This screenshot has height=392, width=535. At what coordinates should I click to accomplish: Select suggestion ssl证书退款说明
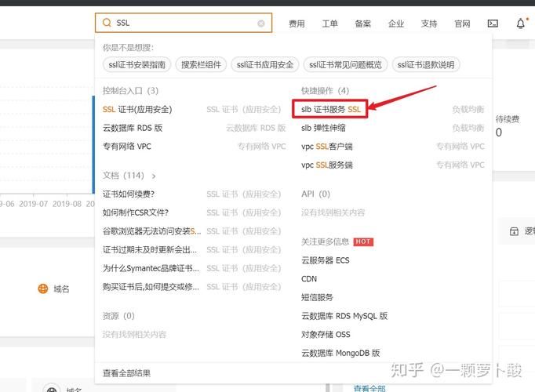click(426, 65)
